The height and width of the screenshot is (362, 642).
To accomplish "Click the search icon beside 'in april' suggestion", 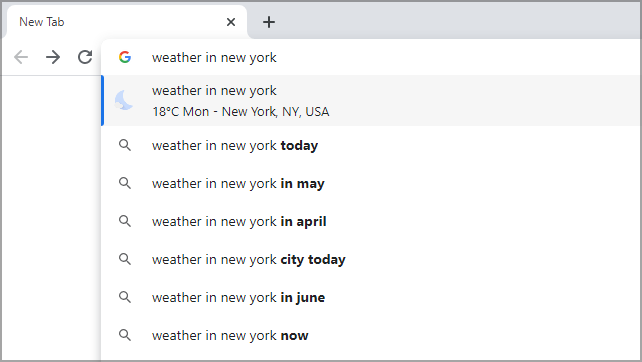I will (125, 221).
